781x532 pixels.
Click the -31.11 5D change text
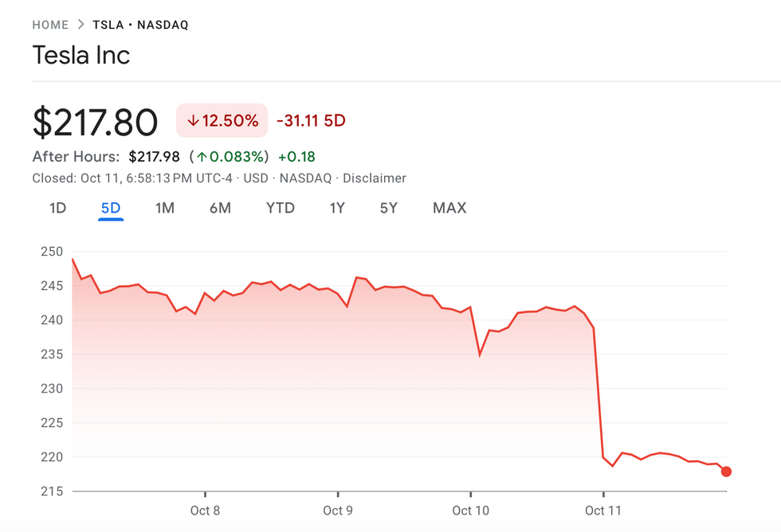311,121
